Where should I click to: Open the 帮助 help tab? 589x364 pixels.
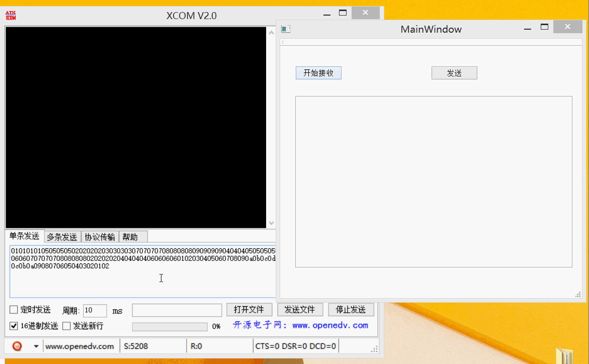pos(133,236)
